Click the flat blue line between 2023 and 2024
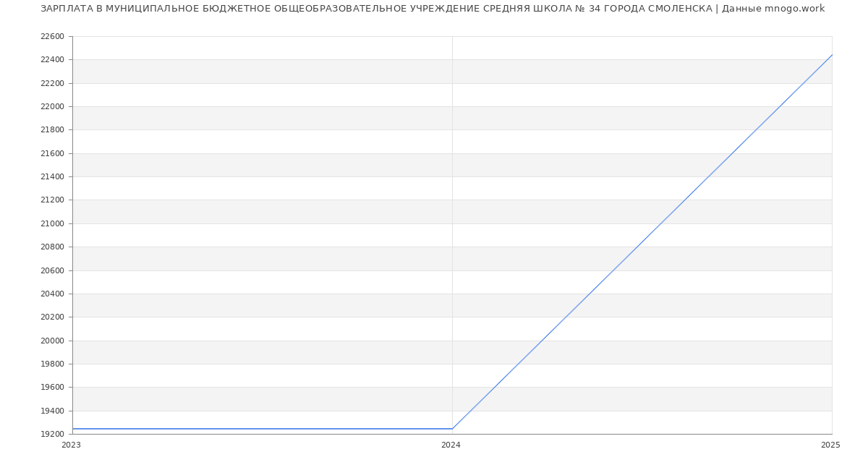 click(260, 429)
